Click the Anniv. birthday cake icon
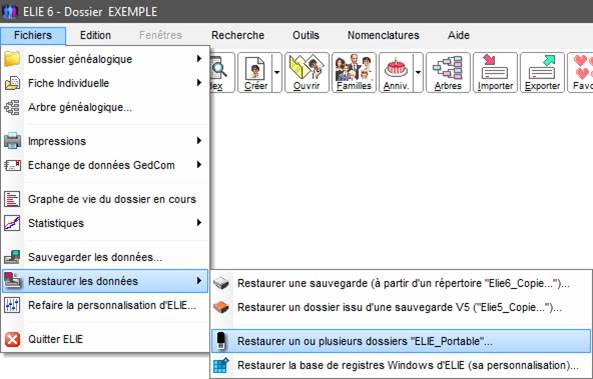The height and width of the screenshot is (379, 593). (396, 73)
